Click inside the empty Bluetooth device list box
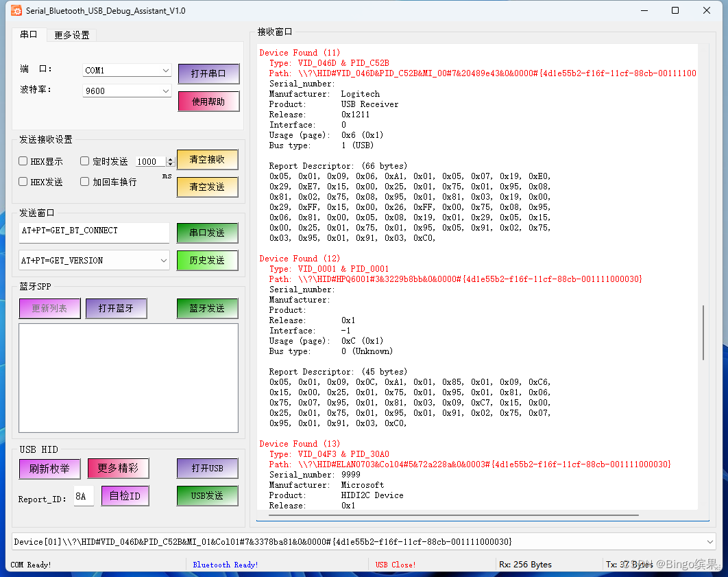This screenshot has height=577, width=728. pos(129,378)
